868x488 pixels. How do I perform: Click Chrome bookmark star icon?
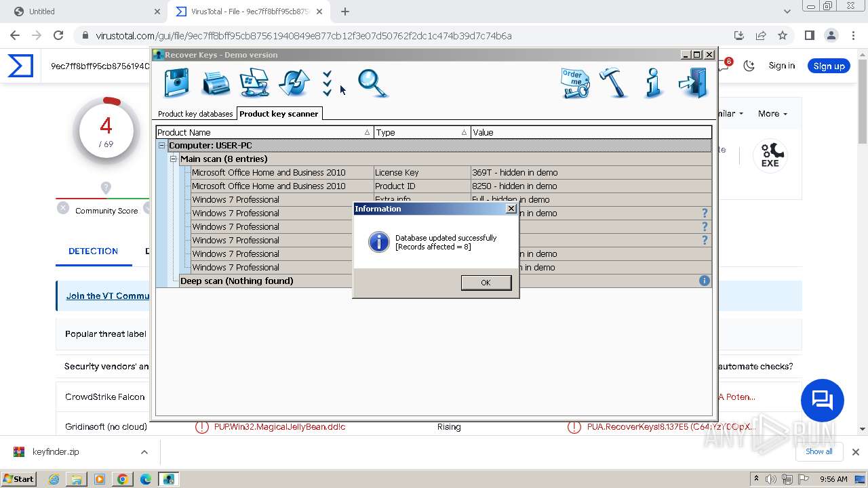point(783,35)
